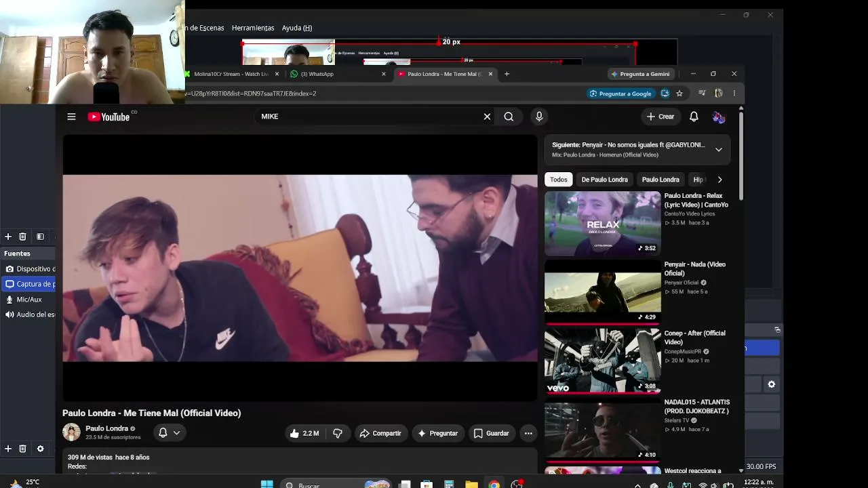Image resolution: width=868 pixels, height=488 pixels.
Task: Click the YouTube search magnifier button
Action: point(509,117)
